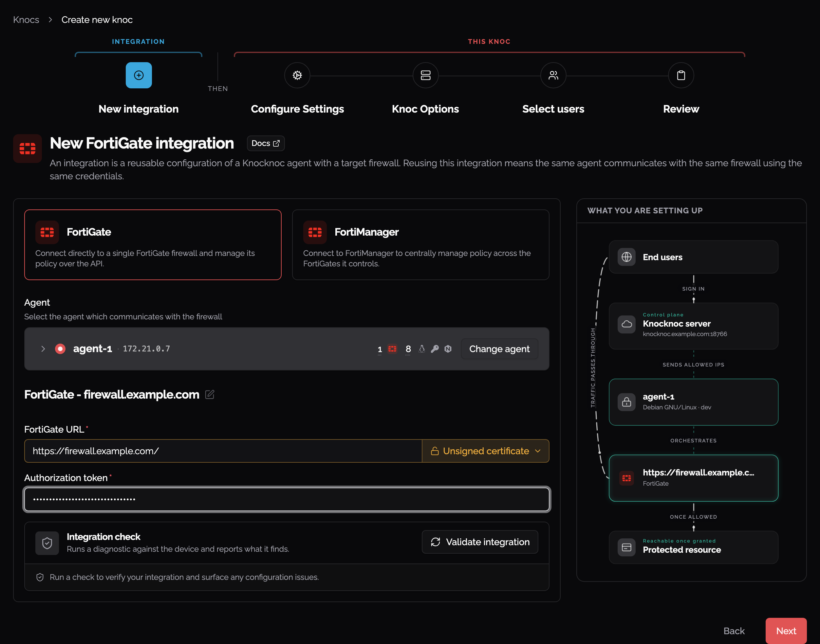Viewport: 820px width, 644px height.
Task: Click the Change agent button
Action: (x=499, y=349)
